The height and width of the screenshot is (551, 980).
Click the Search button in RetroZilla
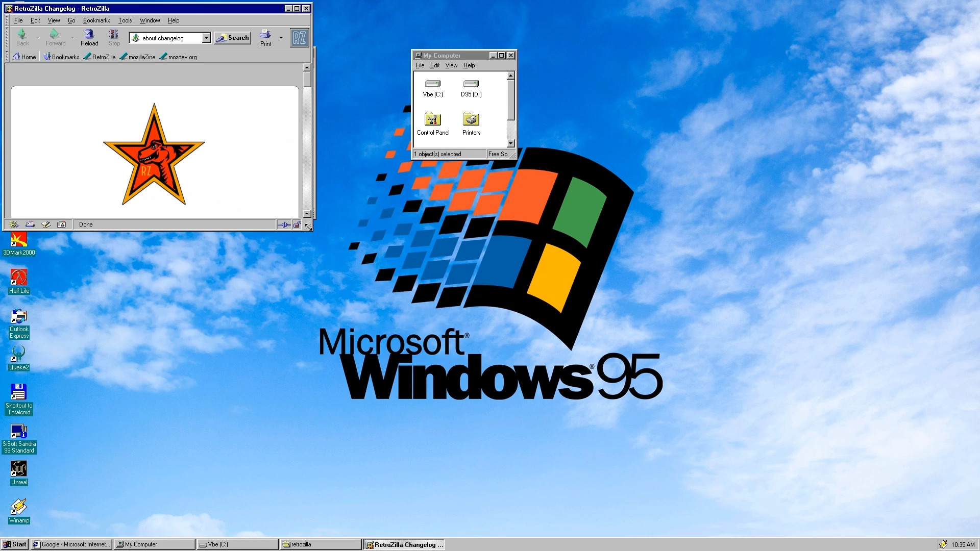tap(233, 38)
